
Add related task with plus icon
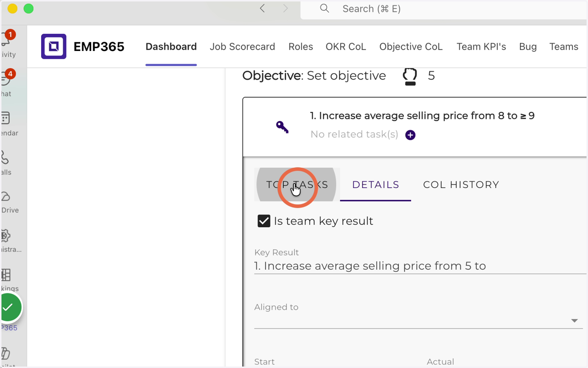(411, 135)
